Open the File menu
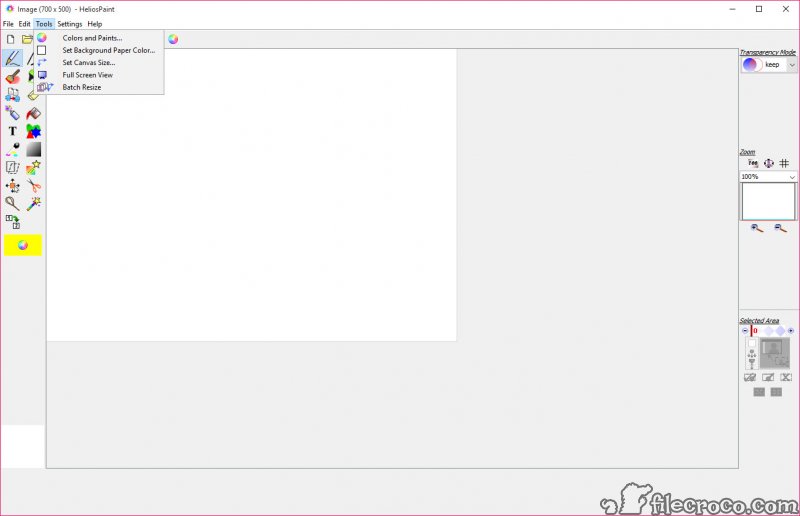800x516 pixels. pos(8,24)
